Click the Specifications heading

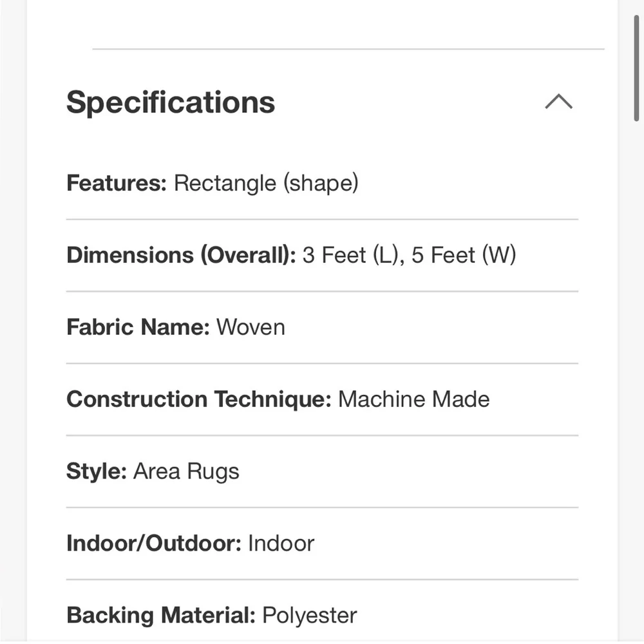coord(171,102)
